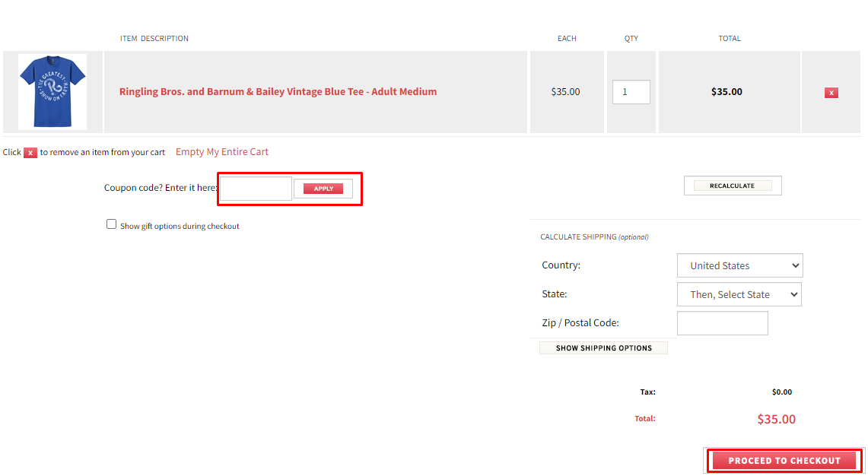Remove the Ringling Bros. tee using red x

[x=831, y=93]
